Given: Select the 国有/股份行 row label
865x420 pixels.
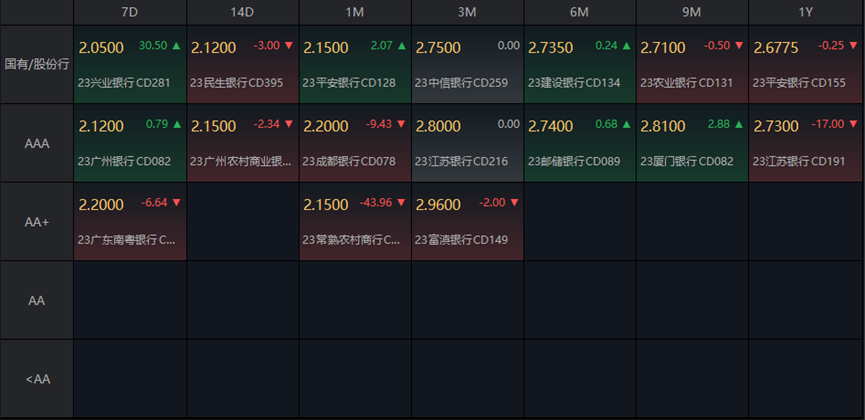Looking at the screenshot, I should point(37,65).
